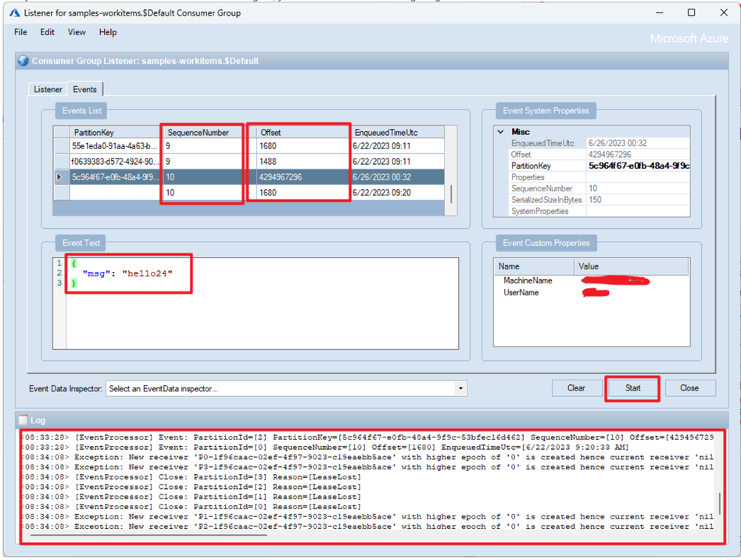This screenshot has height=560, width=741.
Task: Click the Close button beside Start
Action: point(689,388)
